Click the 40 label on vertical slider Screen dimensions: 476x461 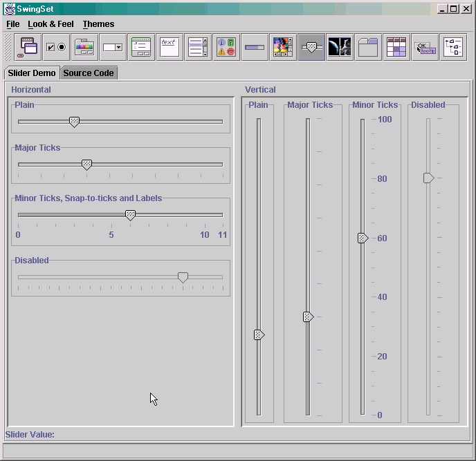point(383,297)
